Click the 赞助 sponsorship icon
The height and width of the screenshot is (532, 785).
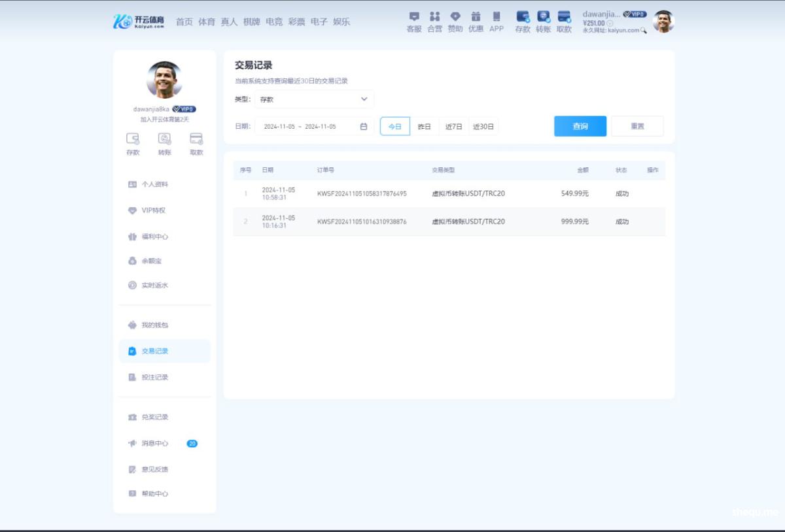(x=455, y=17)
